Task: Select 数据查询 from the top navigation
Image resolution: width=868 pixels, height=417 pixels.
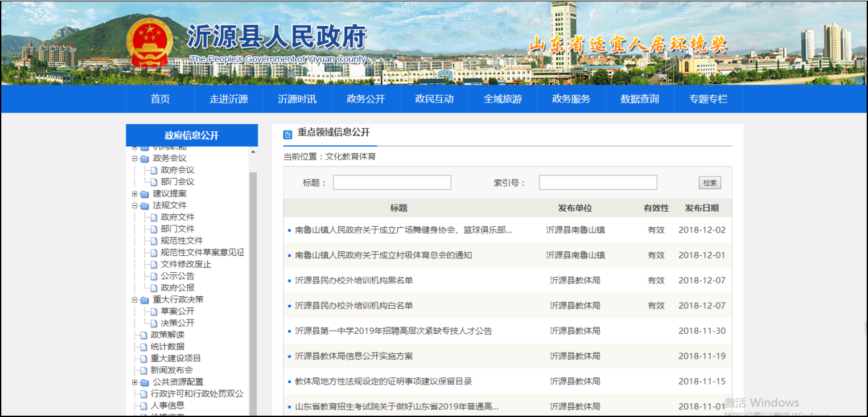Action: [640, 99]
